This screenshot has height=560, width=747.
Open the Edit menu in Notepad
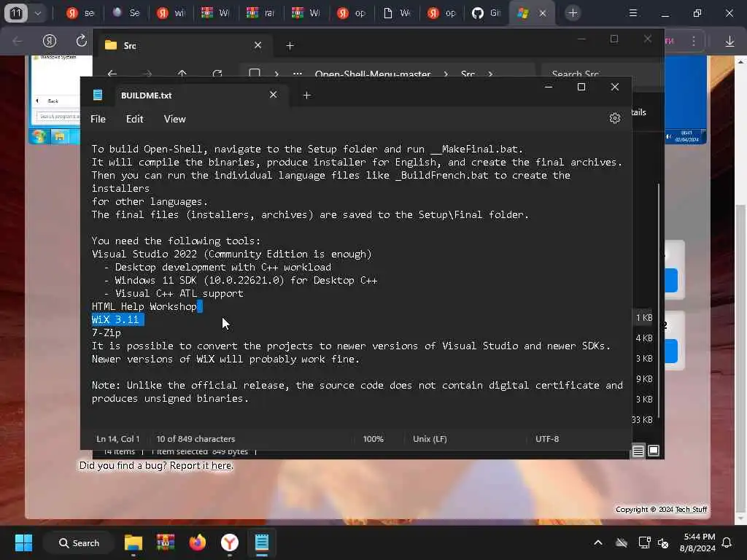pyautogui.click(x=134, y=119)
